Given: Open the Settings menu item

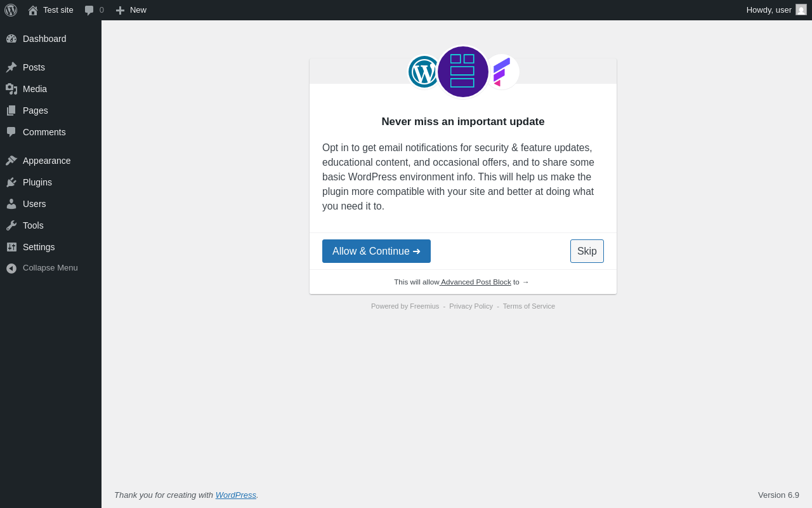Looking at the screenshot, I should 51,247.
